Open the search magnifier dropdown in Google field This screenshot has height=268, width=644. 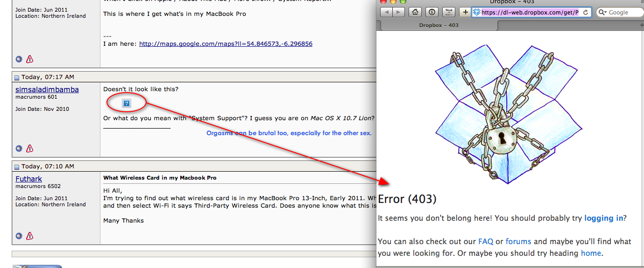tap(602, 12)
